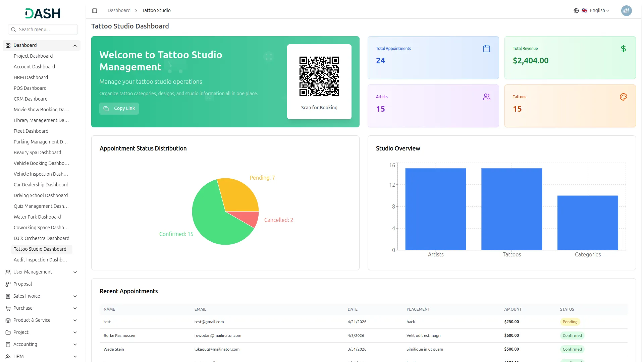The width and height of the screenshot is (644, 362).
Task: Collapse the Dashboard menu section
Action: (x=75, y=46)
